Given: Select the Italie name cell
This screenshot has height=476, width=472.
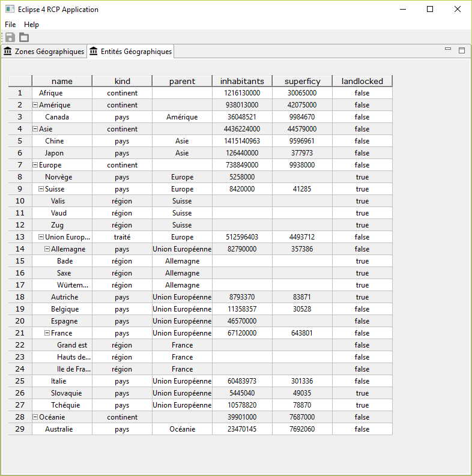Looking at the screenshot, I should coord(62,381).
